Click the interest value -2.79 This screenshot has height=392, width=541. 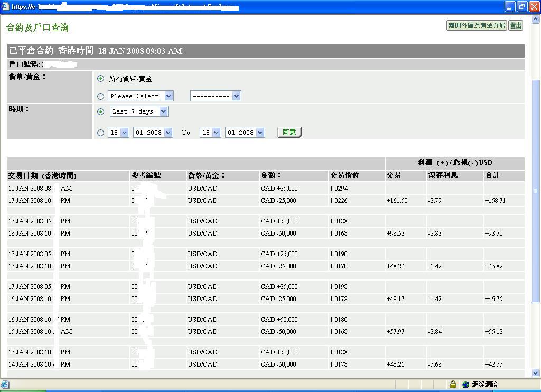[434, 200]
